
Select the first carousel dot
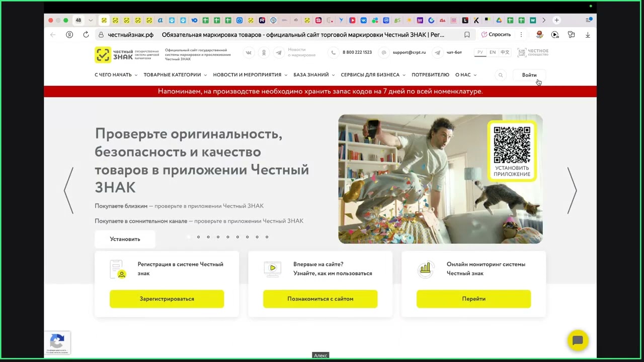pyautogui.click(x=189, y=237)
